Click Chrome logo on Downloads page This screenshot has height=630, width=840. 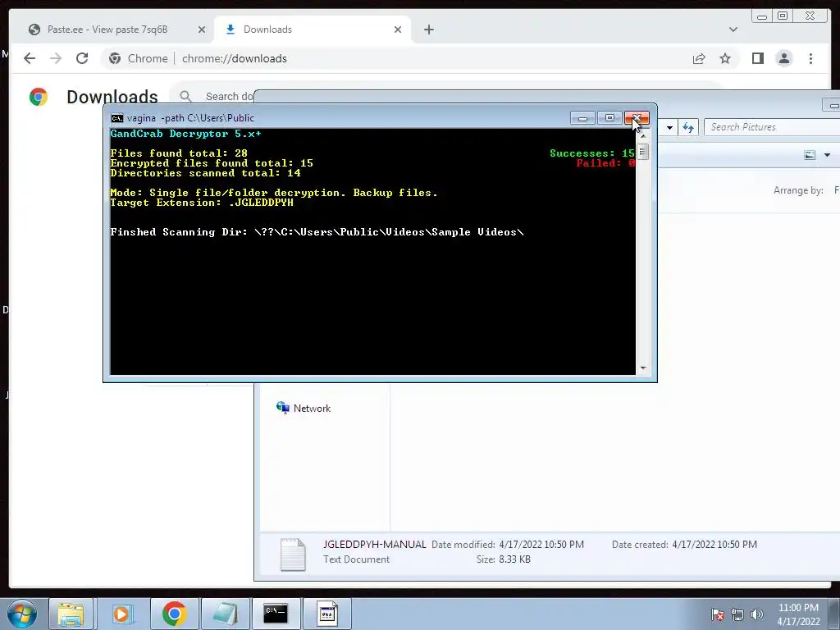(39, 97)
